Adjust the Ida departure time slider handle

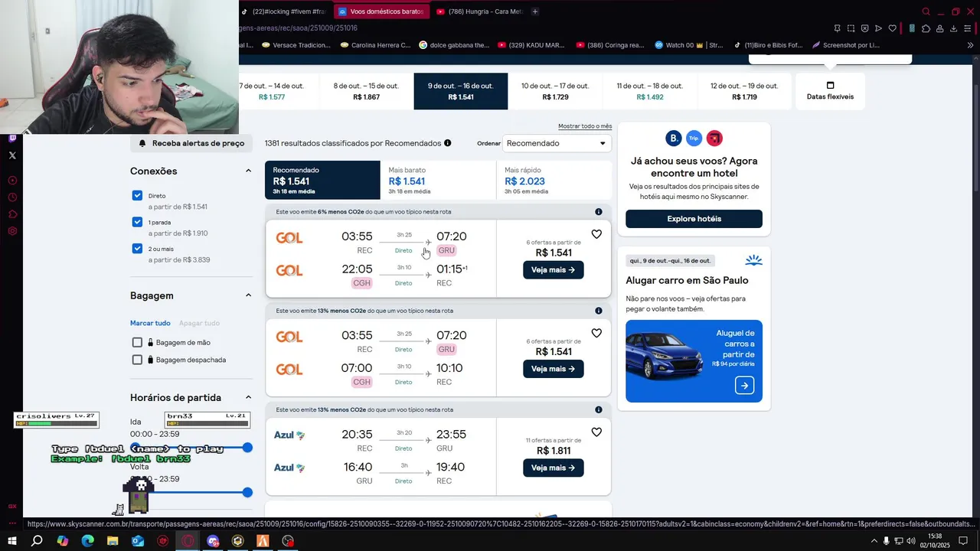(247, 447)
